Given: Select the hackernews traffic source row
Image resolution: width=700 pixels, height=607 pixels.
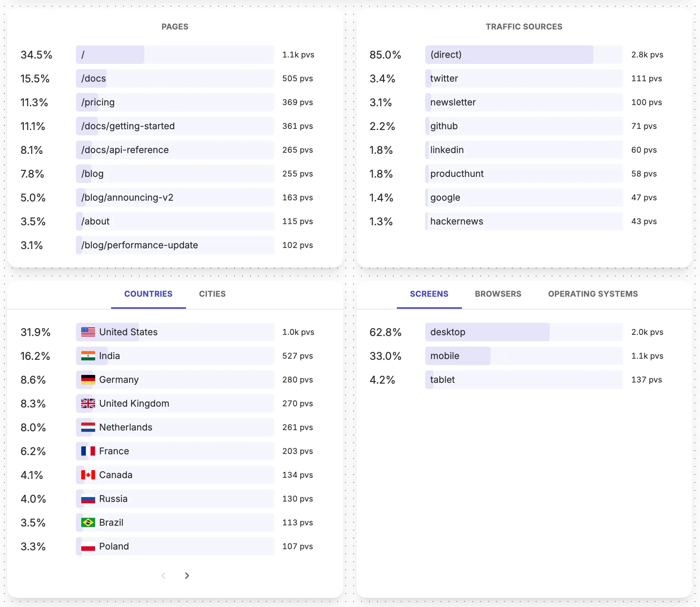Looking at the screenshot, I should 523,221.
